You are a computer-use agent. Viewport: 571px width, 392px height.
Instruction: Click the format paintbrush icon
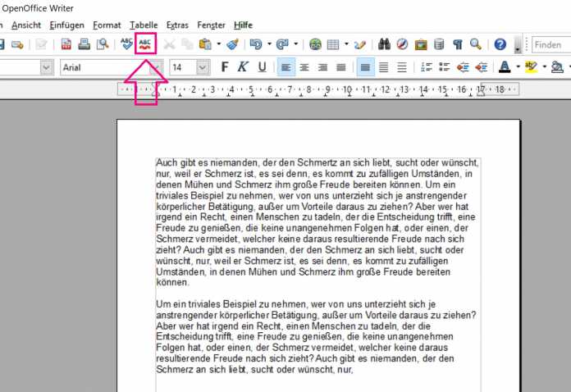[x=232, y=44]
